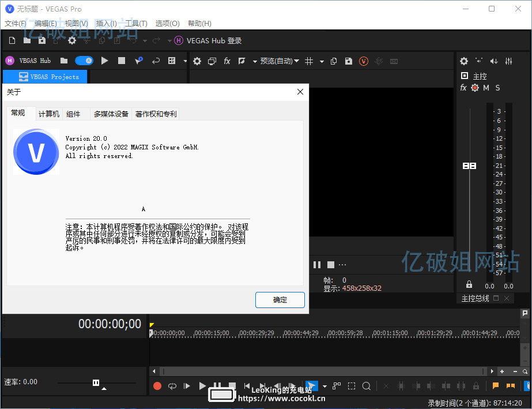Save the project using the main toolbar disk icon

pos(42,40)
